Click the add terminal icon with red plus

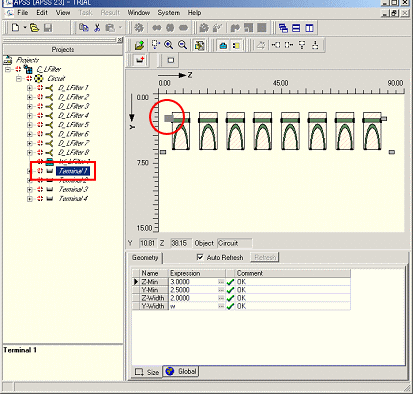pos(140,60)
